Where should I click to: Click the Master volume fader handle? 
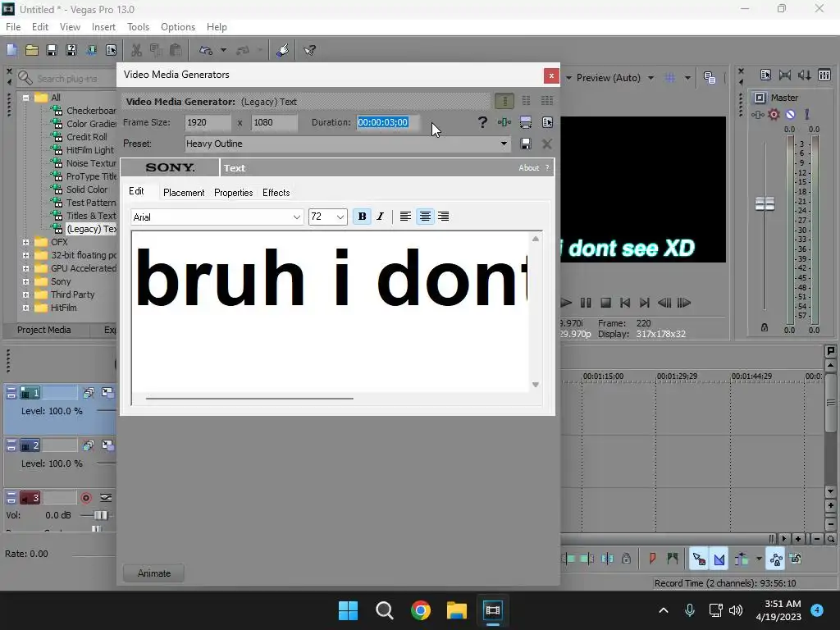765,204
